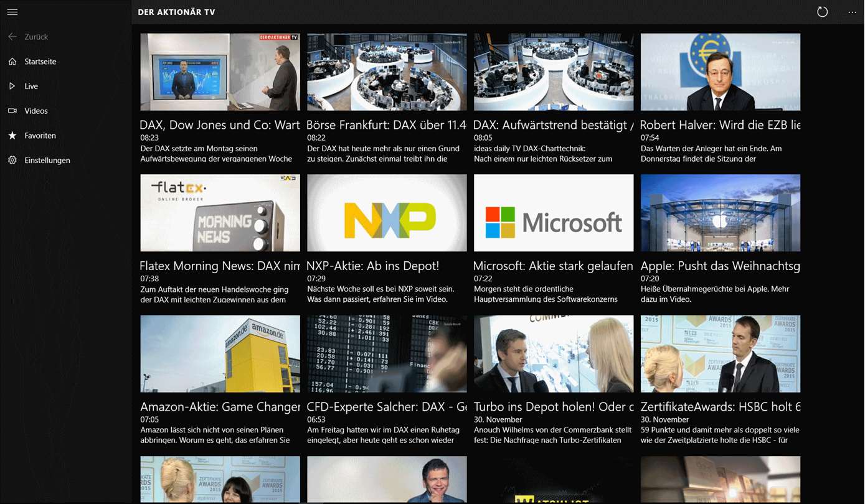Click the Startseite home icon
Viewport: 865px width, 504px height.
click(12, 62)
